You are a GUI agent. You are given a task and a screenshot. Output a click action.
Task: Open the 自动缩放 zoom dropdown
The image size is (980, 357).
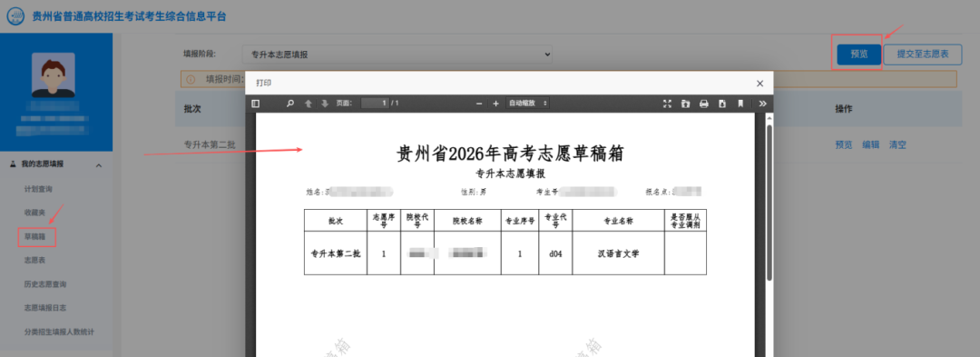(x=527, y=104)
